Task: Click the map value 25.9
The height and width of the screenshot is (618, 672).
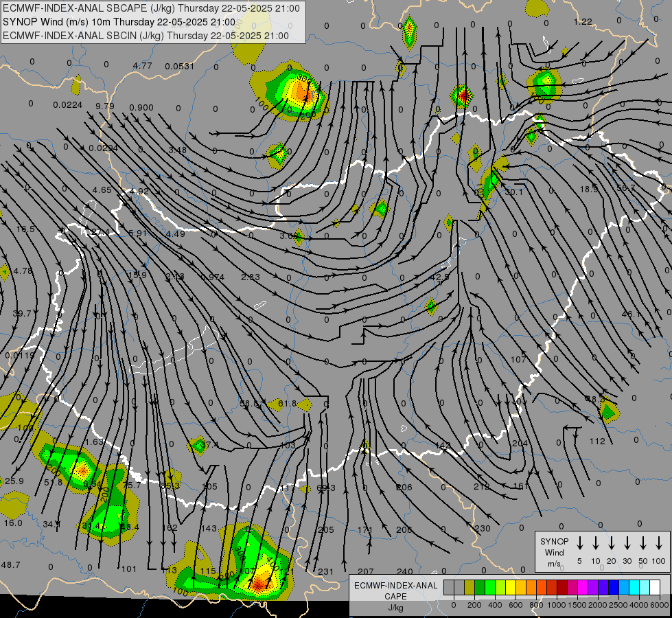Action: (14, 481)
